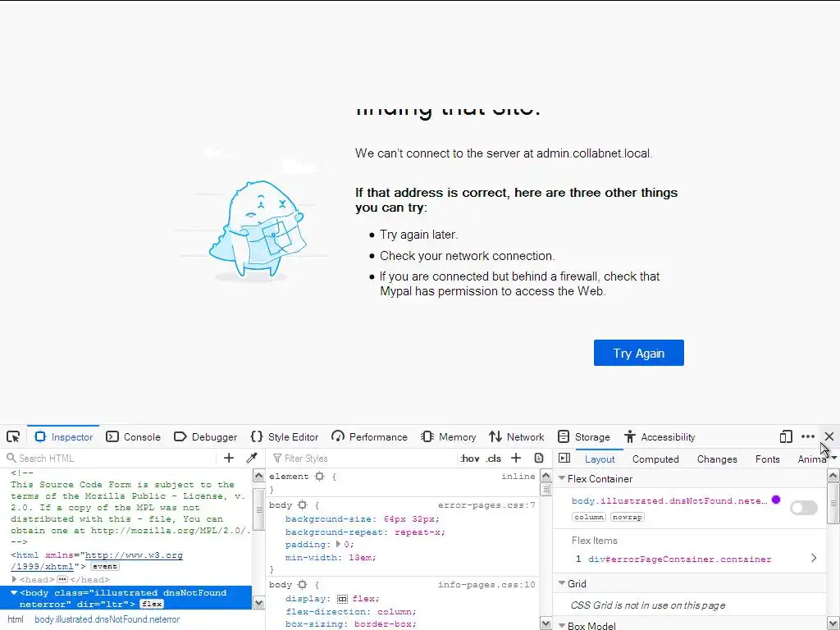Select the eyedropper color picker icon
Image resolution: width=840 pixels, height=630 pixels.
tap(251, 458)
